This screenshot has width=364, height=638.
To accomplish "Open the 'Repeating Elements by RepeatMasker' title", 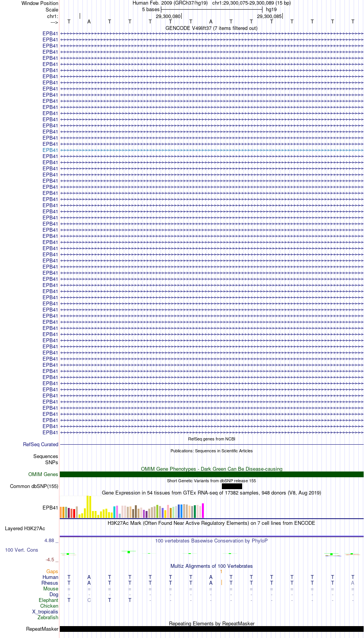I will click(x=212, y=623).
